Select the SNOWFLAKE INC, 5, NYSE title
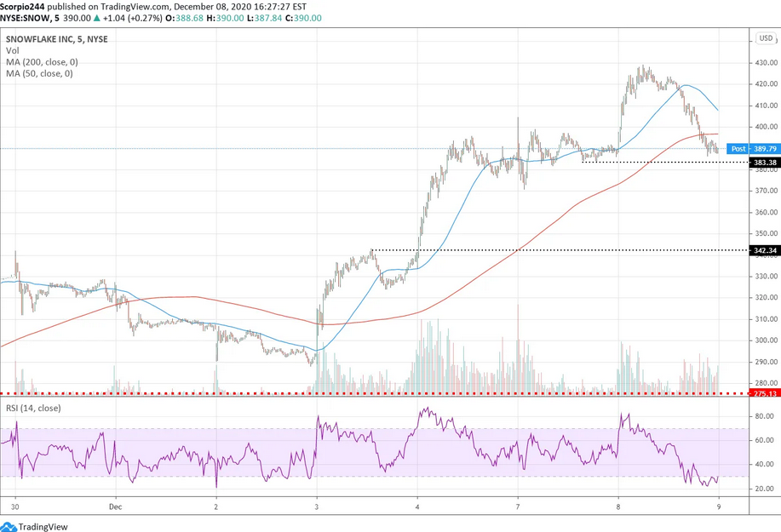 click(57, 39)
